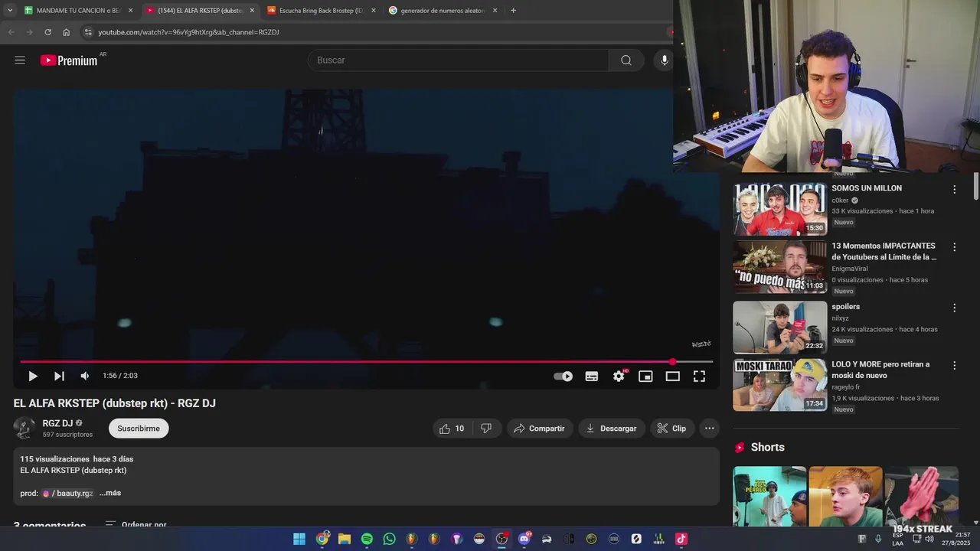Open TikTok app from the taskbar

tap(681, 539)
